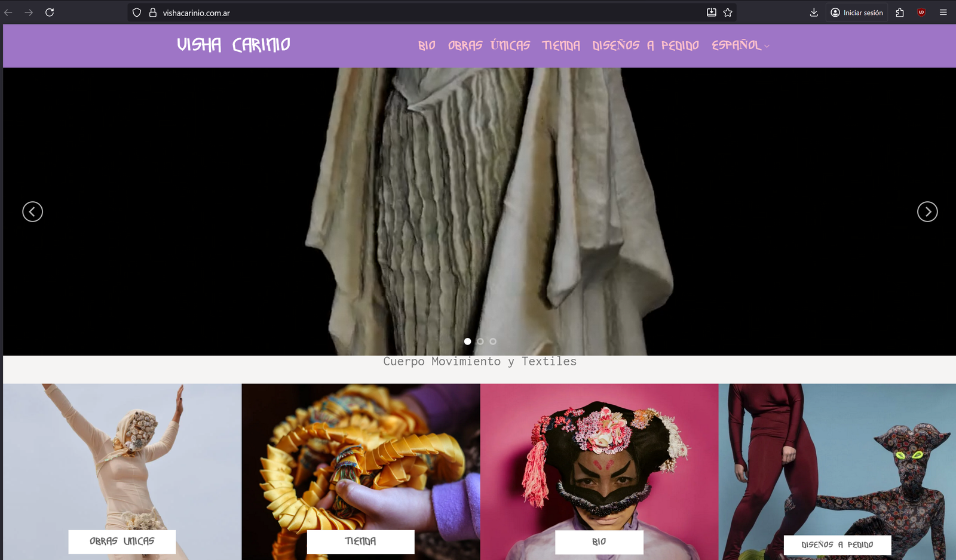Go to the previous carousel slide
The image size is (956, 560).
click(x=33, y=211)
